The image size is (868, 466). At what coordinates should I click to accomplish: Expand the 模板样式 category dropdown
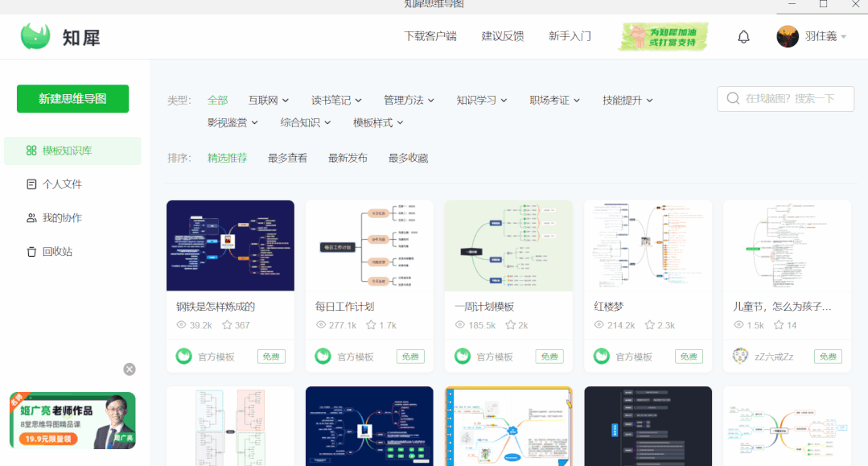pyautogui.click(x=379, y=122)
